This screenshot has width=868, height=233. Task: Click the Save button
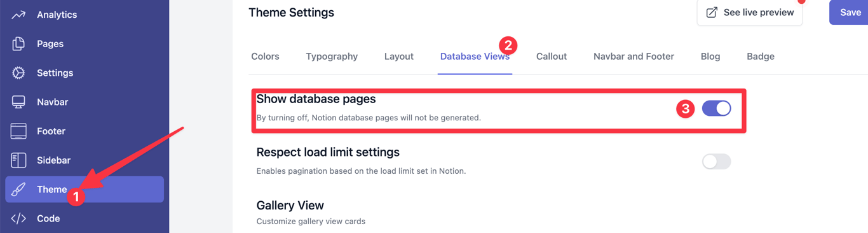click(x=850, y=13)
